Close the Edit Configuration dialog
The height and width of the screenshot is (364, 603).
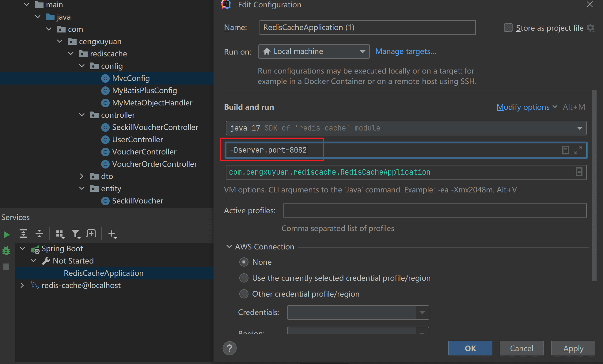point(590,5)
